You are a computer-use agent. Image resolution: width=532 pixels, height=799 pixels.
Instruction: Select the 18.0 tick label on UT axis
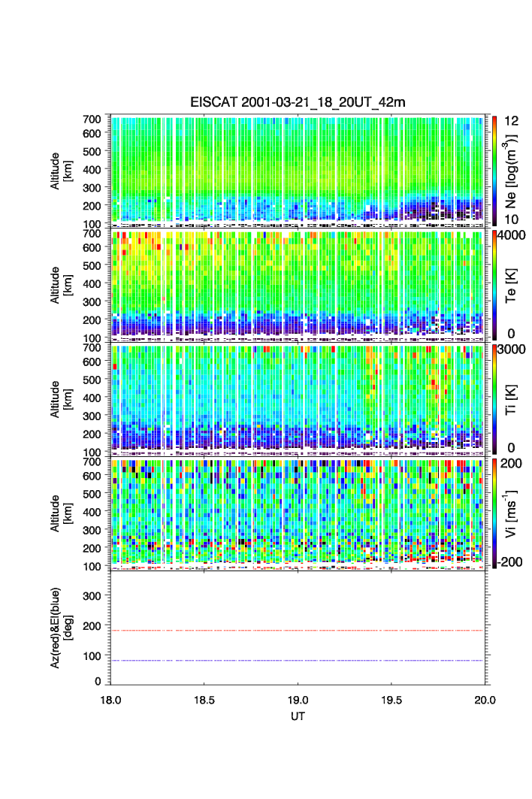[x=111, y=699]
